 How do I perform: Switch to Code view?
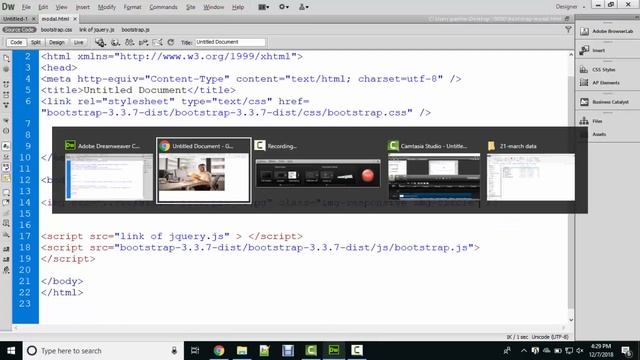[16, 42]
